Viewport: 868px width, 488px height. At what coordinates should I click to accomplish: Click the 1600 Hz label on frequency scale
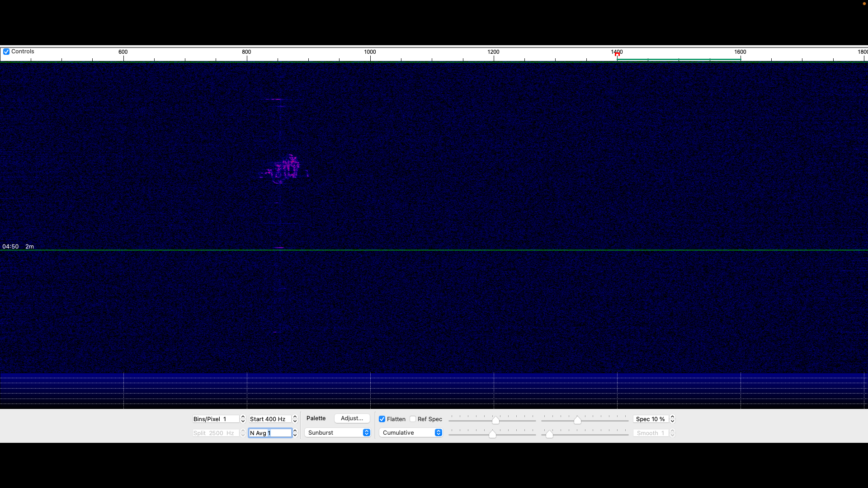click(x=740, y=52)
